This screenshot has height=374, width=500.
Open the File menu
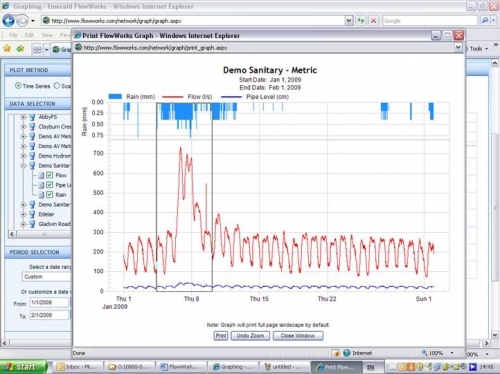click(13, 35)
